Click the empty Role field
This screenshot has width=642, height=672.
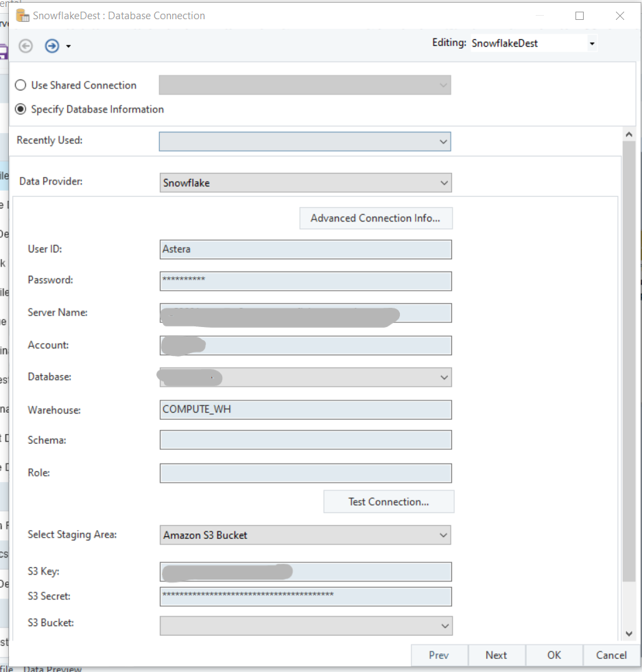305,473
